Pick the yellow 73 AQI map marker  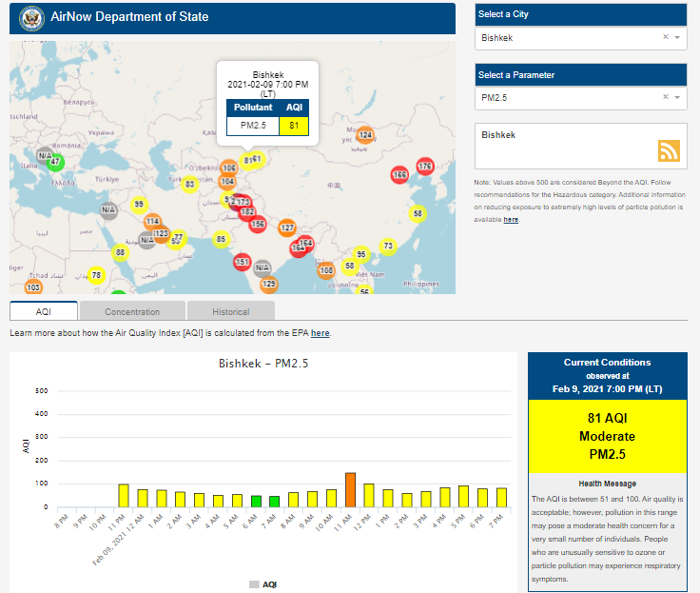(x=387, y=247)
